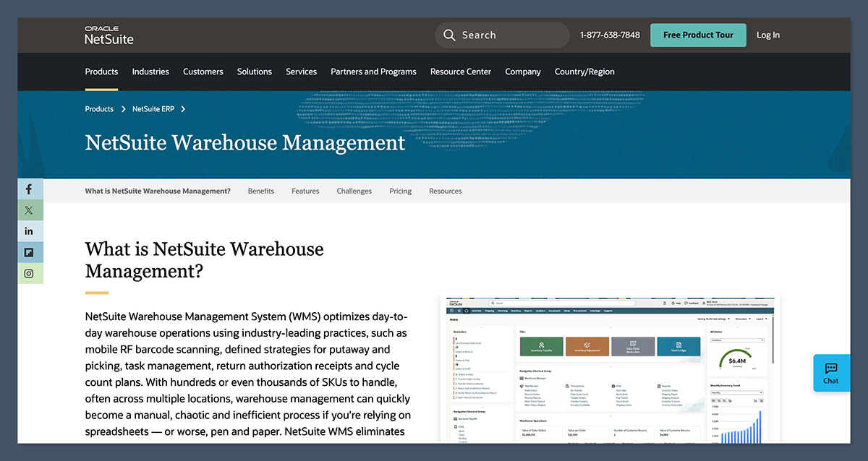This screenshot has height=461, width=868.
Task: Open Partners and Programs menu
Action: pos(373,72)
